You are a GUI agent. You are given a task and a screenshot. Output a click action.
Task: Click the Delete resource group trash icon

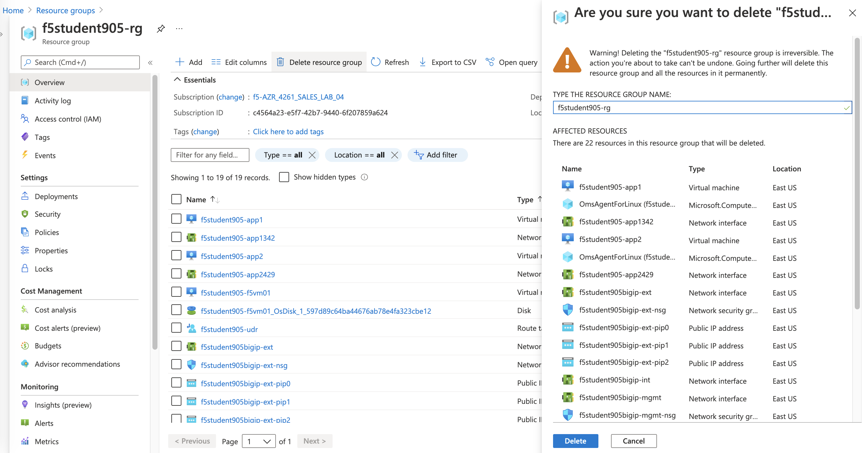pos(280,62)
